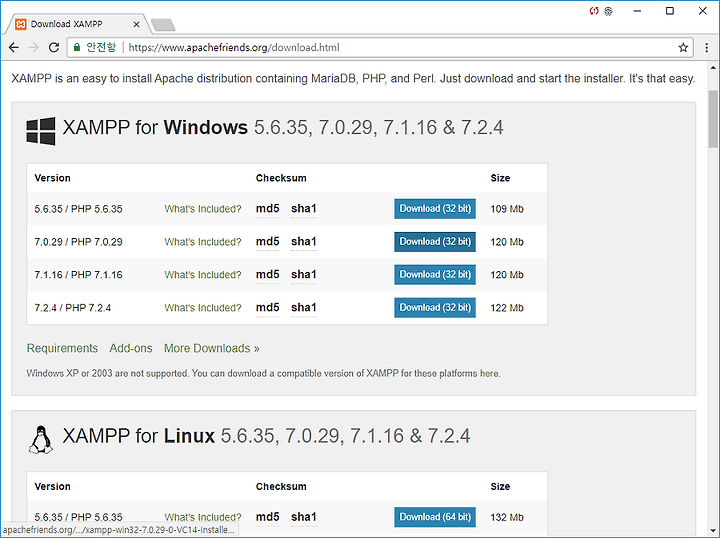Download Windows 7.2.4 32 bit installer
720x538 pixels.
pyautogui.click(x=435, y=308)
